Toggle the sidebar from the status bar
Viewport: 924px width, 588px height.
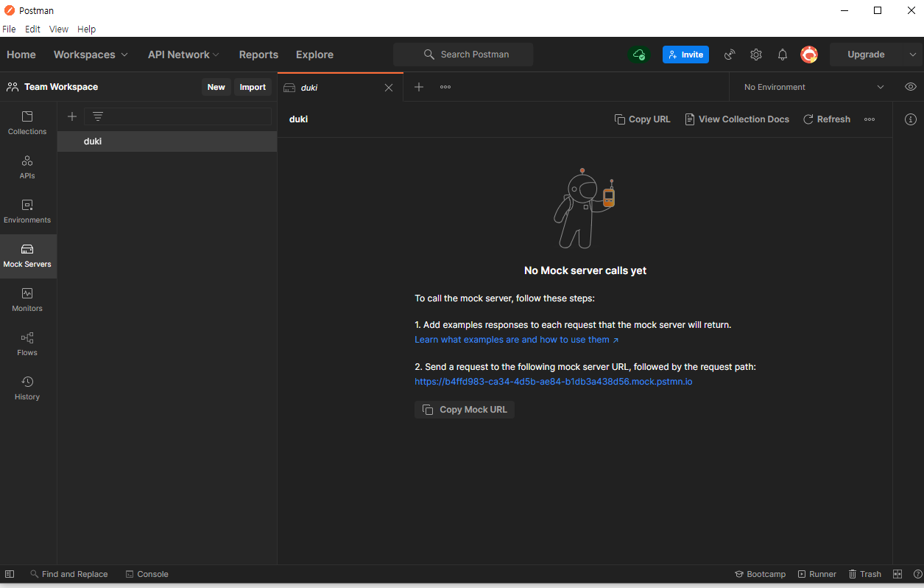pos(10,574)
